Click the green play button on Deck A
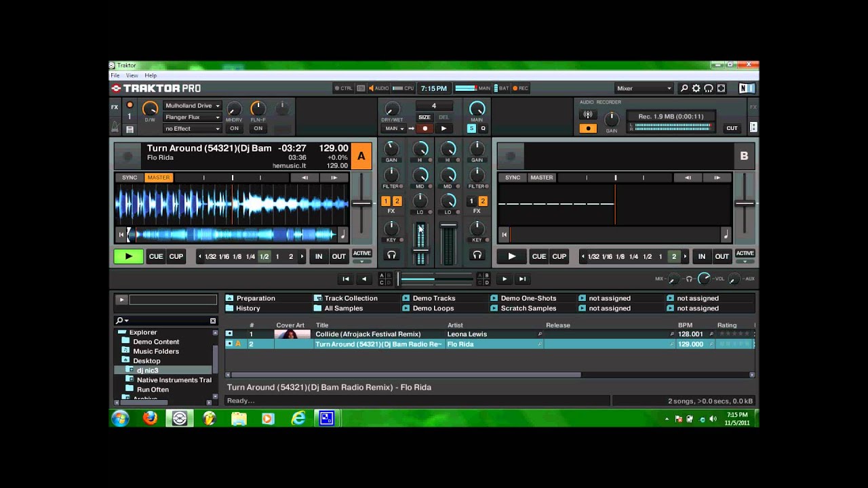This screenshot has width=868, height=488. pos(128,257)
